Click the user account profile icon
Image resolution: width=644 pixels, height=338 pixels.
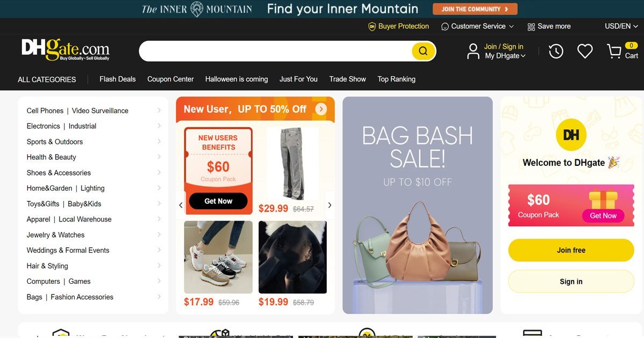tap(473, 52)
